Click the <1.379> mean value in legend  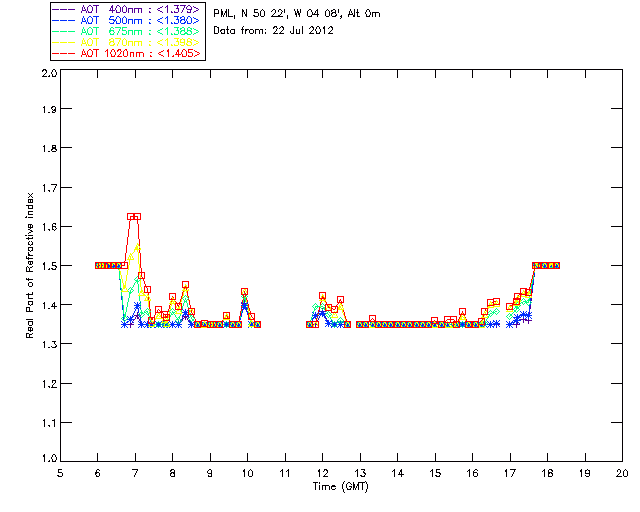tap(178, 9)
